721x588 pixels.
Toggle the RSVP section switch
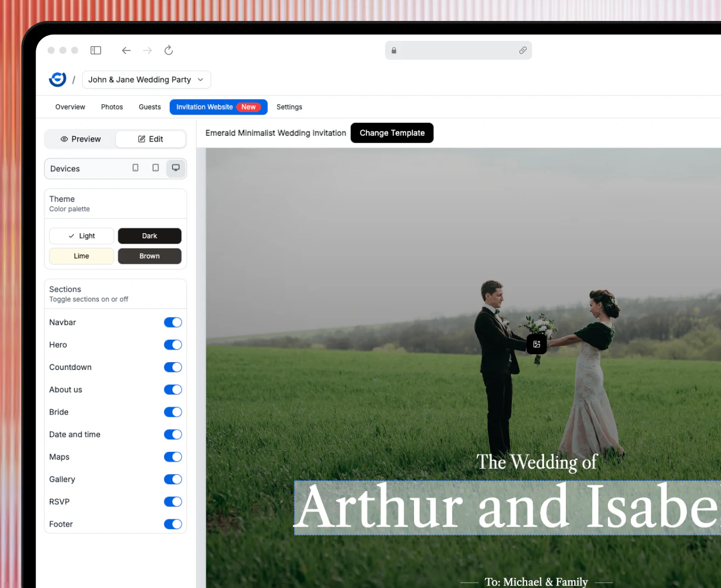(x=173, y=502)
